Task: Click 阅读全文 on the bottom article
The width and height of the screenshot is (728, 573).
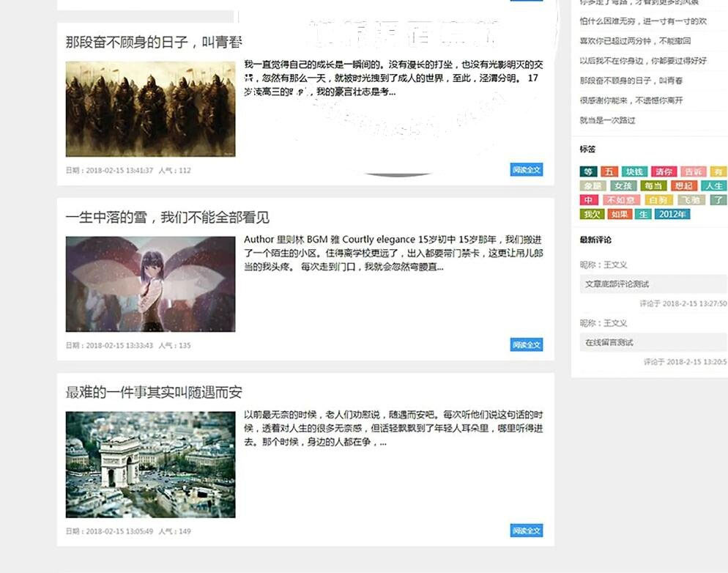Action: point(526,531)
